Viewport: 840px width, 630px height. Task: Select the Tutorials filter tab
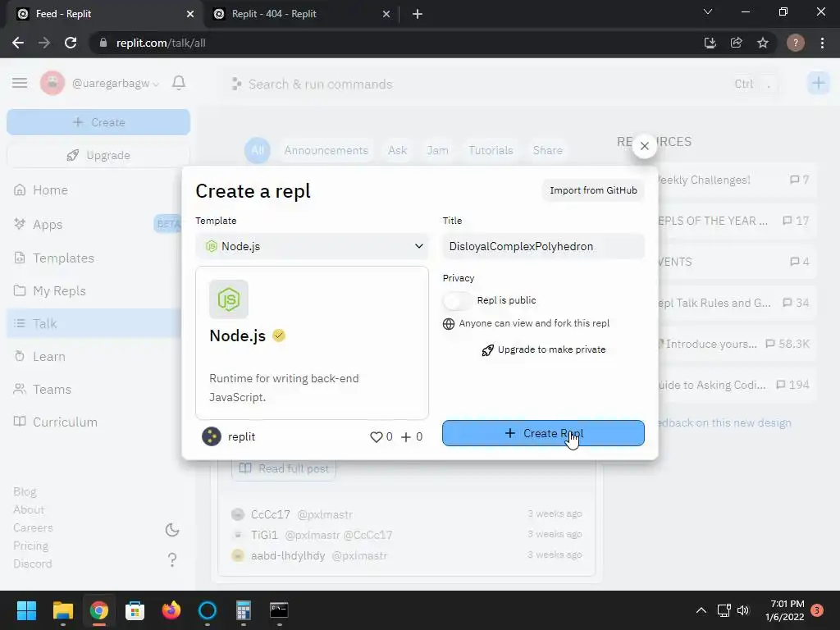point(491,151)
